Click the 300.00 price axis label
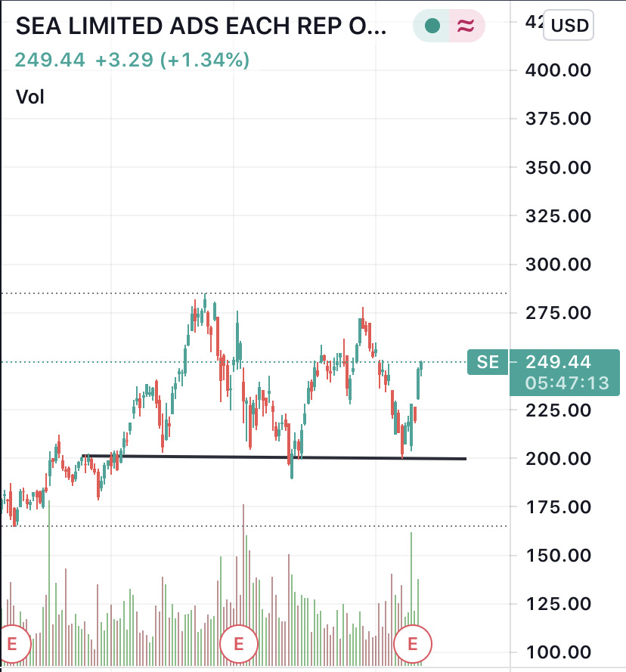 558,264
